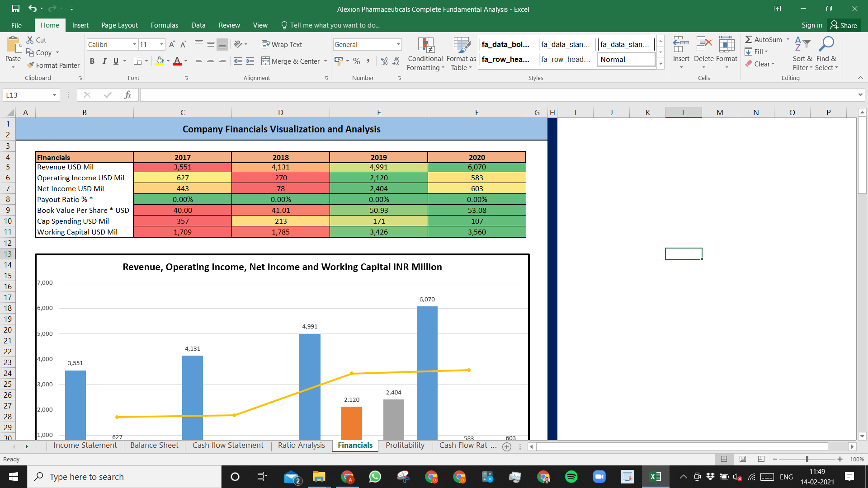Click Insert Function fx icon

[128, 95]
